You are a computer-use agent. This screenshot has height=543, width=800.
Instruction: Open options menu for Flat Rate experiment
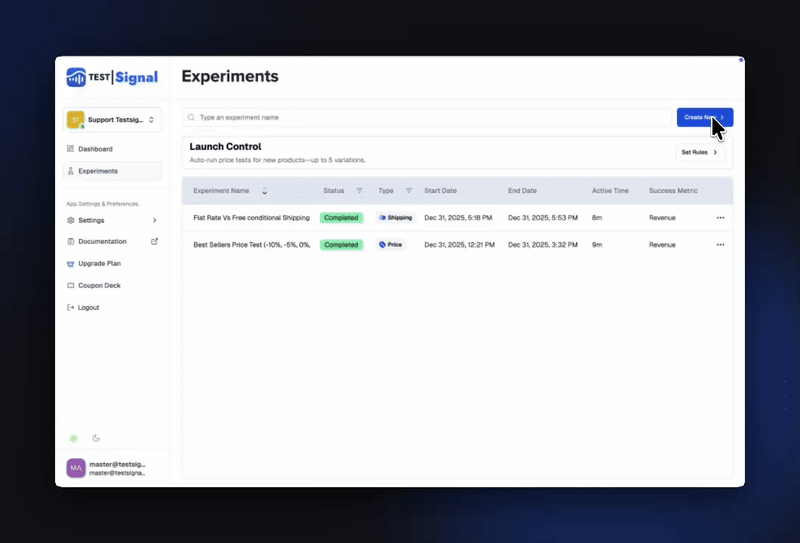pos(720,218)
